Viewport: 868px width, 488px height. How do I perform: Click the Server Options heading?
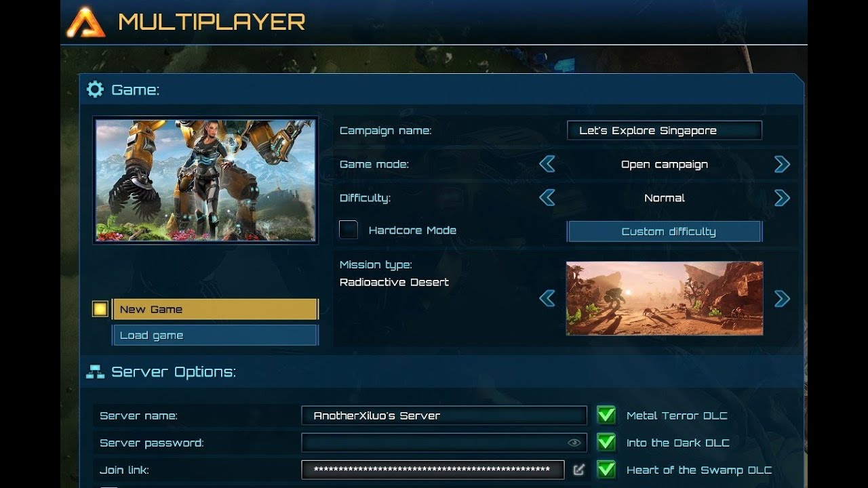point(174,372)
